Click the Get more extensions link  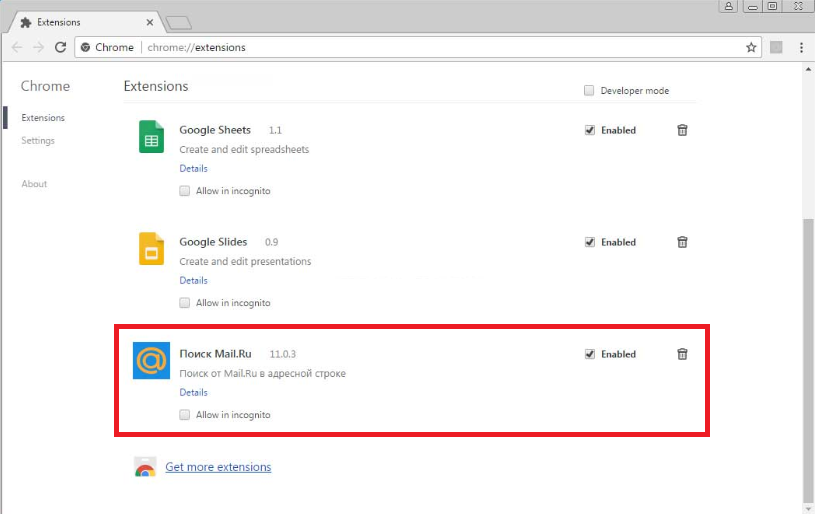click(218, 467)
